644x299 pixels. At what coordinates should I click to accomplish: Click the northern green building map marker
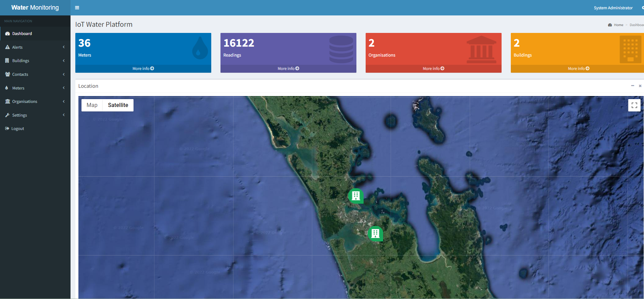point(356,196)
